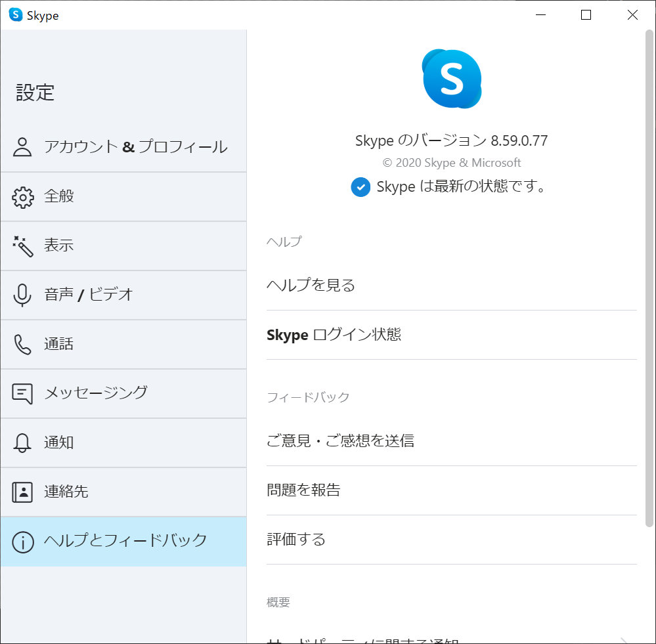This screenshot has width=656, height=644.
Task: Click the microphone icon for 音声 / ビデオ
Action: pos(22,295)
